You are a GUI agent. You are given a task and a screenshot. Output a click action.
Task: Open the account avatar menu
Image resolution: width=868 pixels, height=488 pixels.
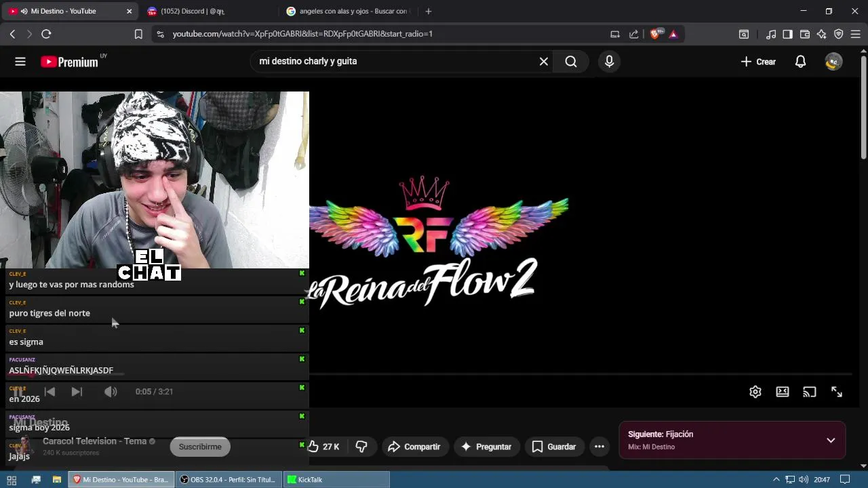coord(833,62)
